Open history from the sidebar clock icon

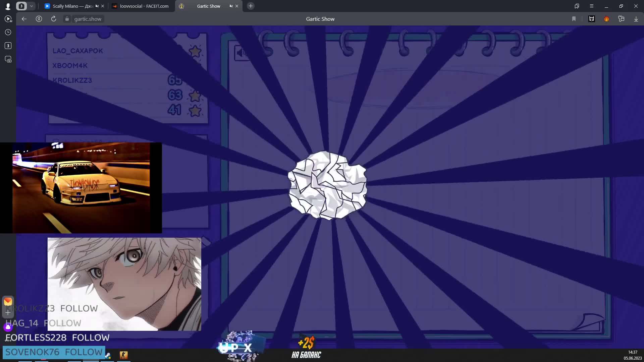point(8,32)
